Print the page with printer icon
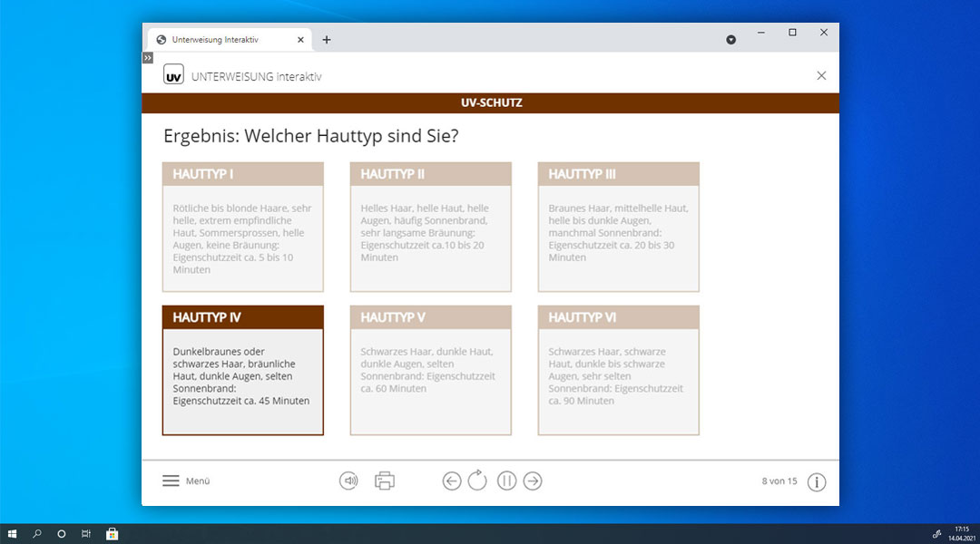The width and height of the screenshot is (980, 544). pyautogui.click(x=385, y=481)
